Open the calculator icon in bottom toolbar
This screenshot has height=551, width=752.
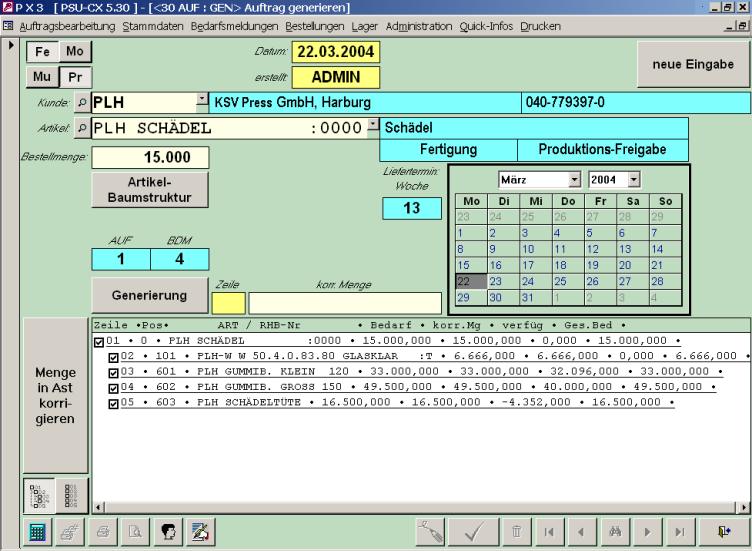click(35, 533)
